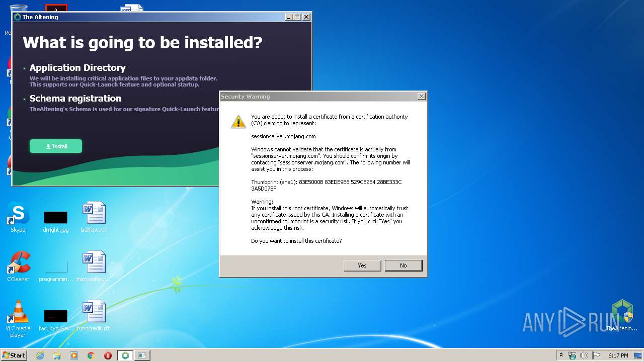Click the Schema registration heading
This screenshot has width=644, height=362.
(75, 98)
